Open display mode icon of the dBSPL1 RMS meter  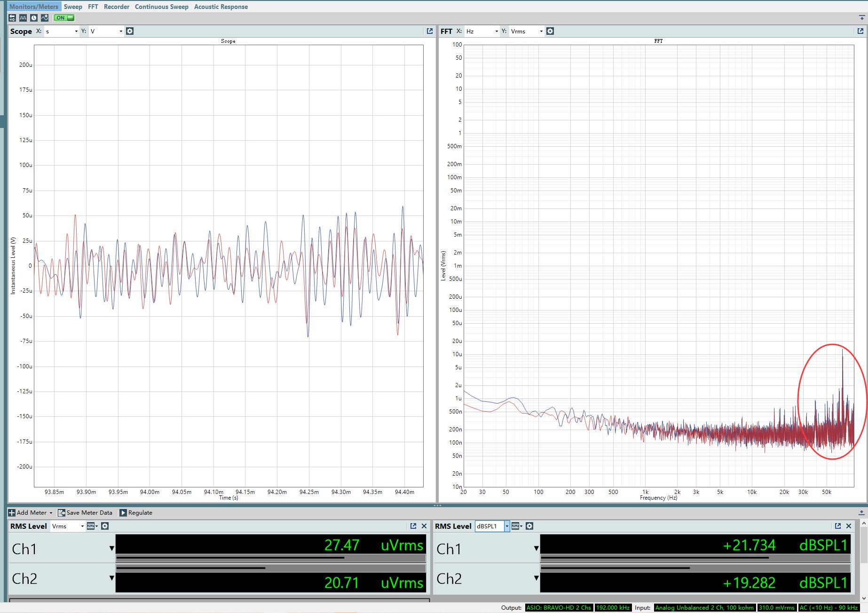517,526
